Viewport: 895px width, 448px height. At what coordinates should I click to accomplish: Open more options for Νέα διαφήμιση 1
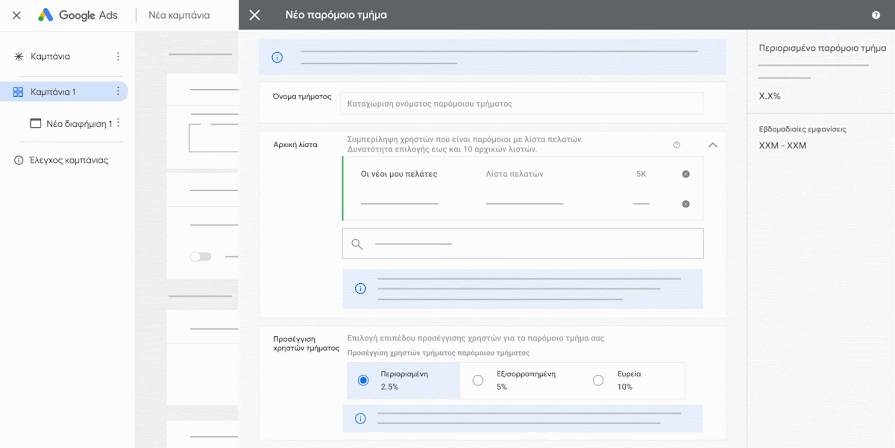click(x=118, y=124)
